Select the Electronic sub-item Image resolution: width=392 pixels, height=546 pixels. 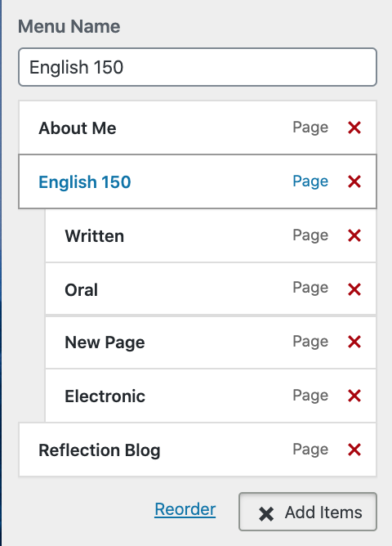(211, 396)
